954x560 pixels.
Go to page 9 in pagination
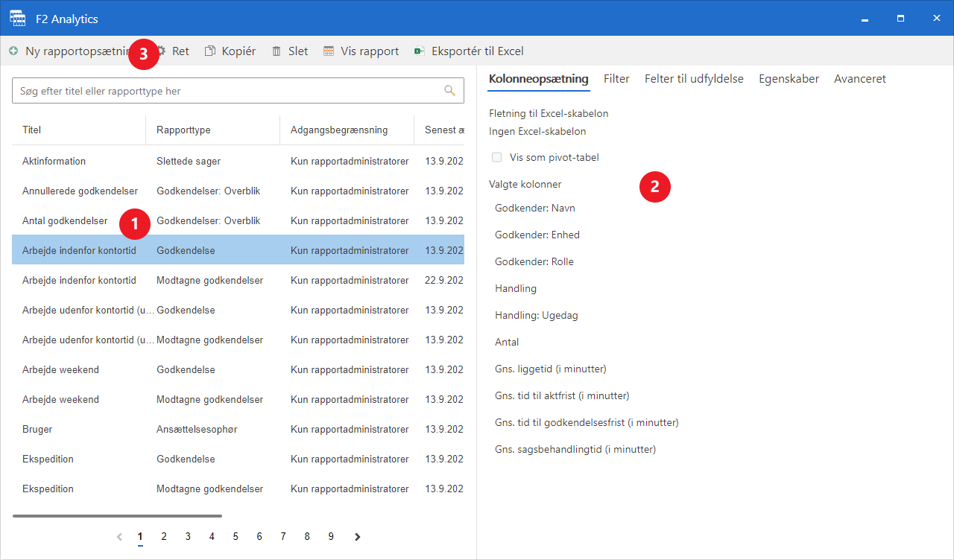[331, 536]
